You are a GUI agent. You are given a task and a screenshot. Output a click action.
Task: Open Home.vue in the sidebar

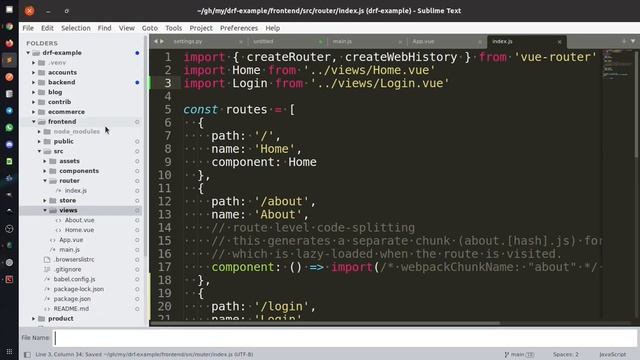pos(80,230)
